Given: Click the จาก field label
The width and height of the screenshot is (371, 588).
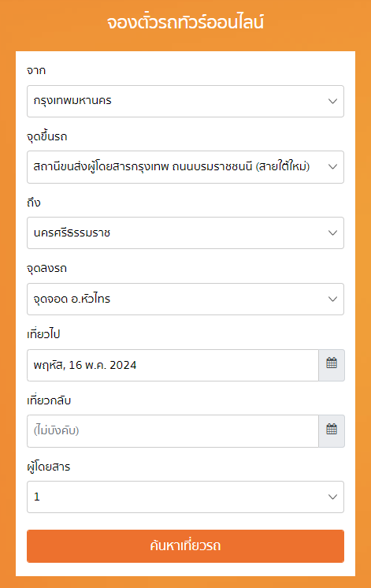Looking at the screenshot, I should click(36, 70).
